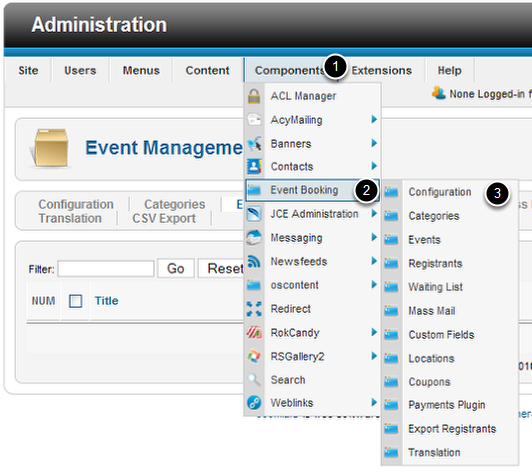The width and height of the screenshot is (532, 475).
Task: Open the CSV Export link
Action: pos(164,218)
